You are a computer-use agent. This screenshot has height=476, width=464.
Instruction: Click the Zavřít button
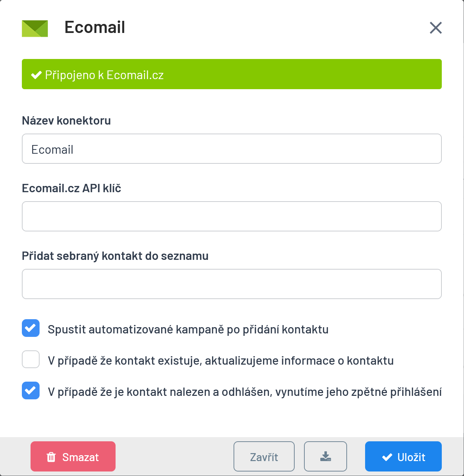tap(264, 457)
